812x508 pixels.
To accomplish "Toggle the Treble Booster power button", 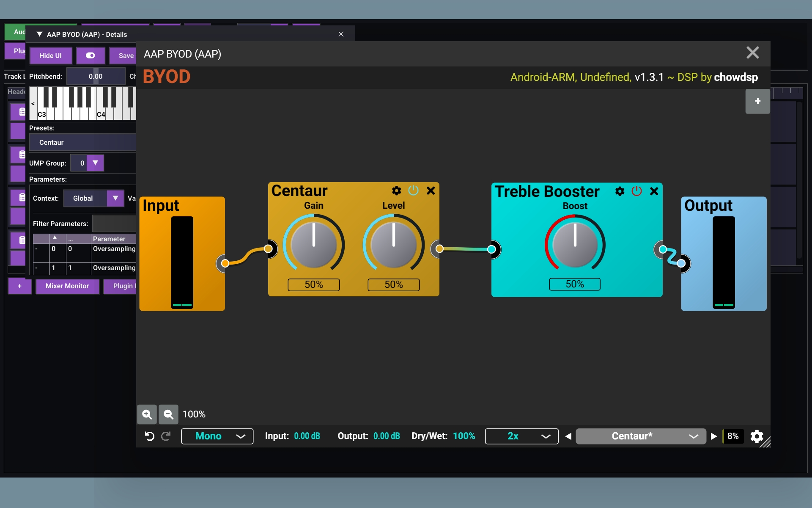I will 636,191.
